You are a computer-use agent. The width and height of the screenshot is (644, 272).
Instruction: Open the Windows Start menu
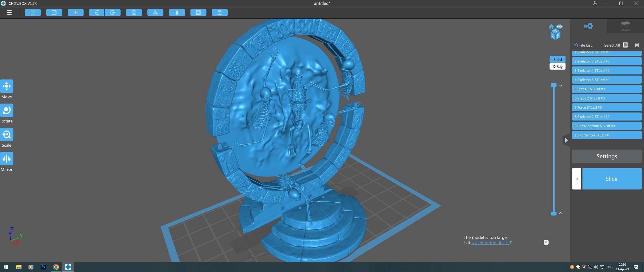coord(6,267)
